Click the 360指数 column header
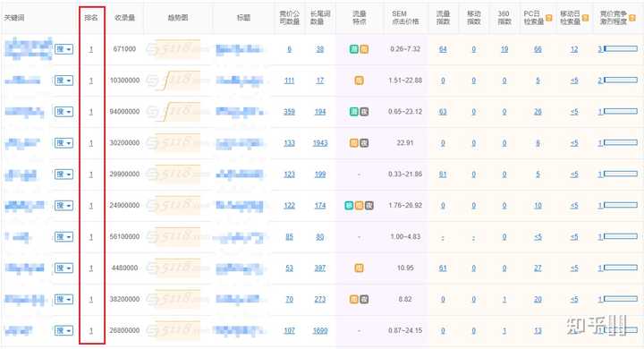This screenshot has width=644, height=349. pos(504,18)
